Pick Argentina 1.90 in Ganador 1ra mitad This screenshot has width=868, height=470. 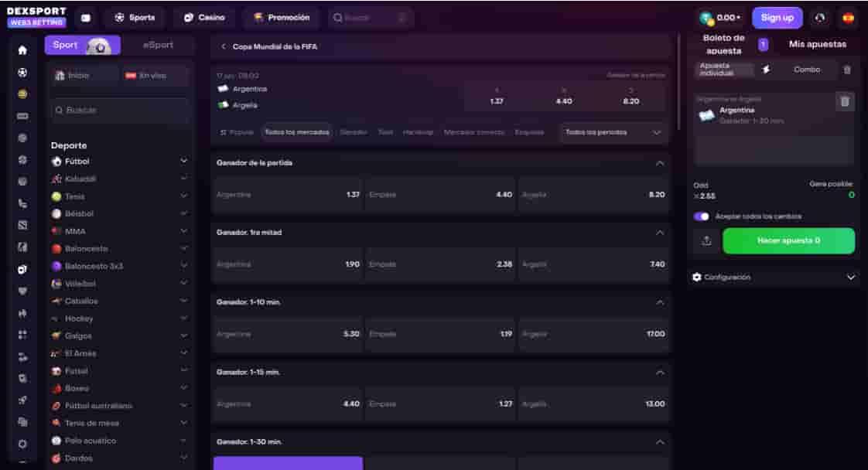tap(288, 264)
